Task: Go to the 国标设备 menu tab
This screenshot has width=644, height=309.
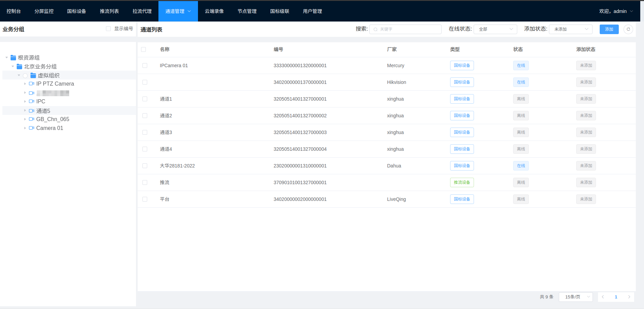Action: coord(76,11)
